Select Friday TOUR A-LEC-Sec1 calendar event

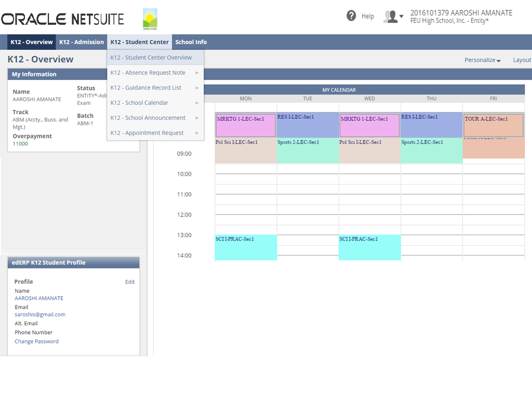[494, 125]
